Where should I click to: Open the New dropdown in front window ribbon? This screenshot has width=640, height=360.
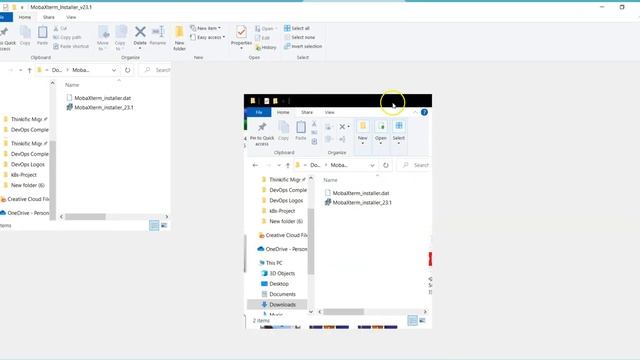coord(362,133)
